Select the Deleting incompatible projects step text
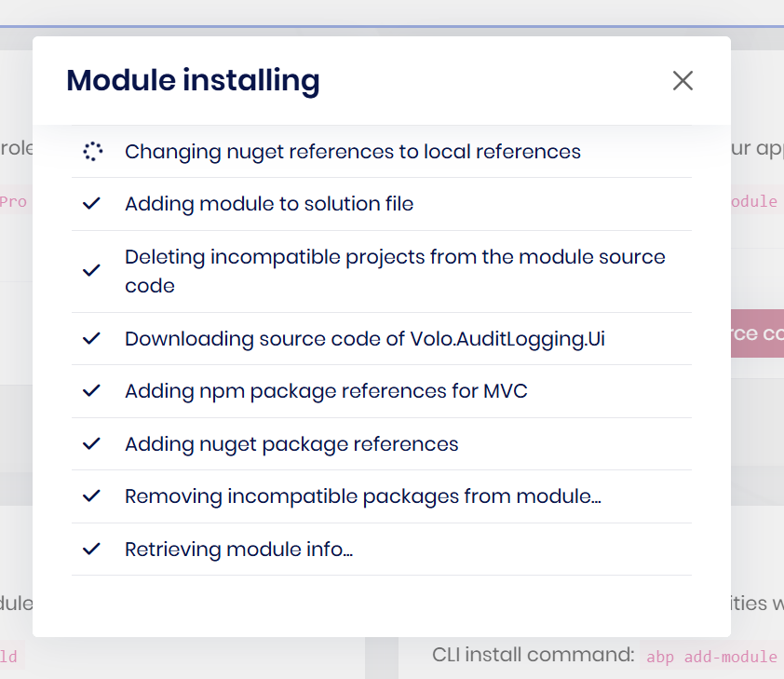Screen dimensions: 784x679 point(395,271)
